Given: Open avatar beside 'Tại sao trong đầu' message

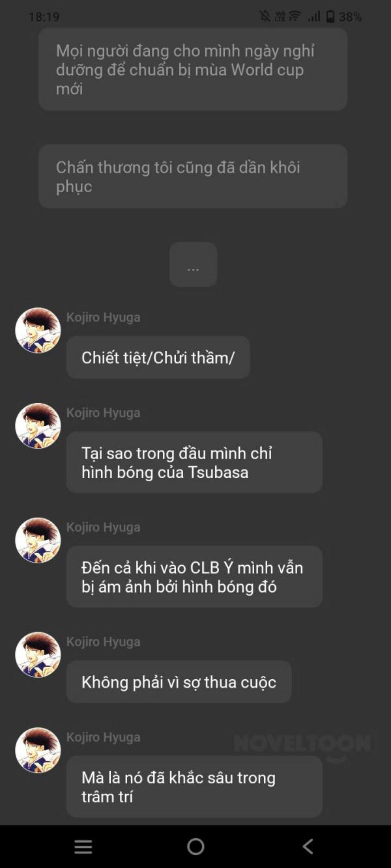Looking at the screenshot, I should coord(38,426).
